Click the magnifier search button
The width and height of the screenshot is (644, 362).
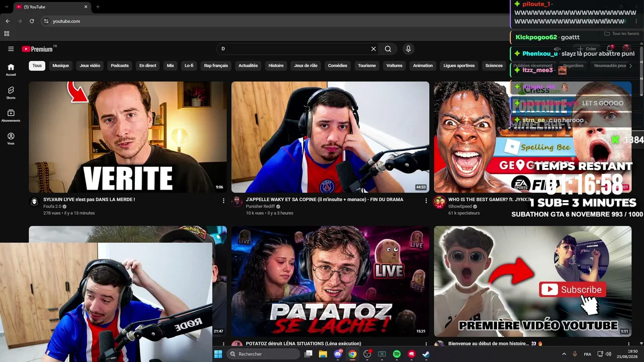click(x=388, y=49)
